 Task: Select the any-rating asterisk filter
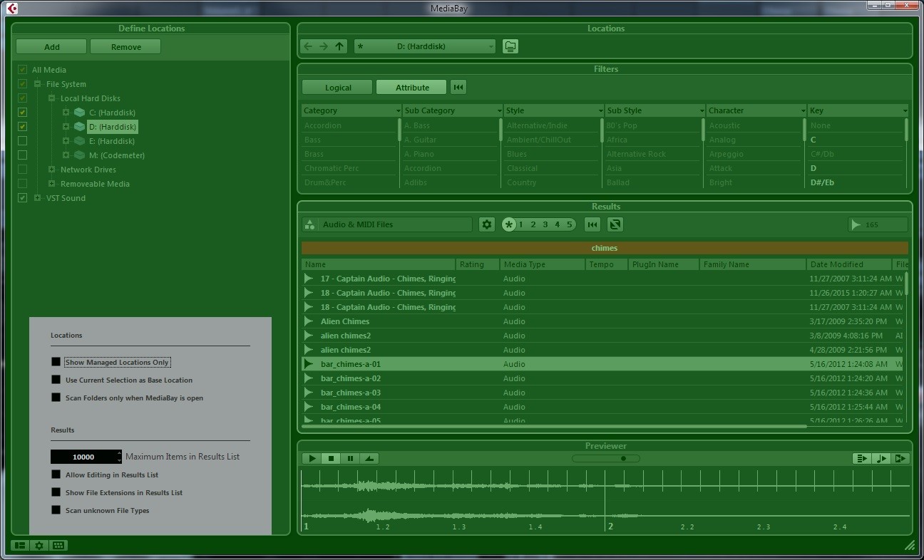coord(509,224)
